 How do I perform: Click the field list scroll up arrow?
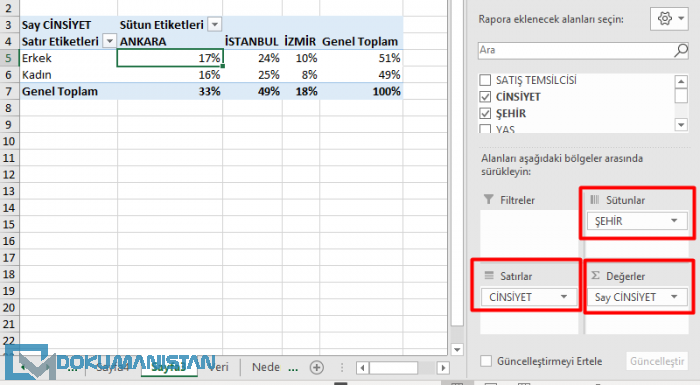(681, 81)
